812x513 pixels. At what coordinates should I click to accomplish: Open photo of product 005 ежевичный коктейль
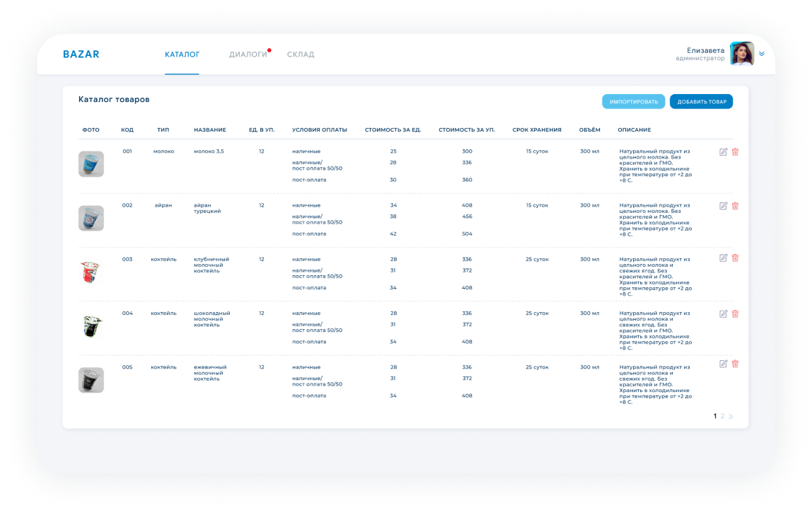point(91,380)
